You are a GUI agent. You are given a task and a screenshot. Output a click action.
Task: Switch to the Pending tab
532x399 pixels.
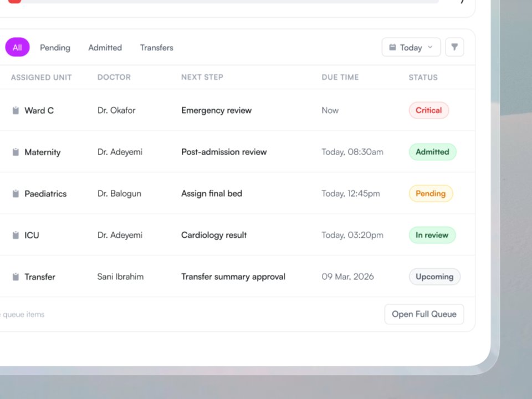pyautogui.click(x=55, y=48)
